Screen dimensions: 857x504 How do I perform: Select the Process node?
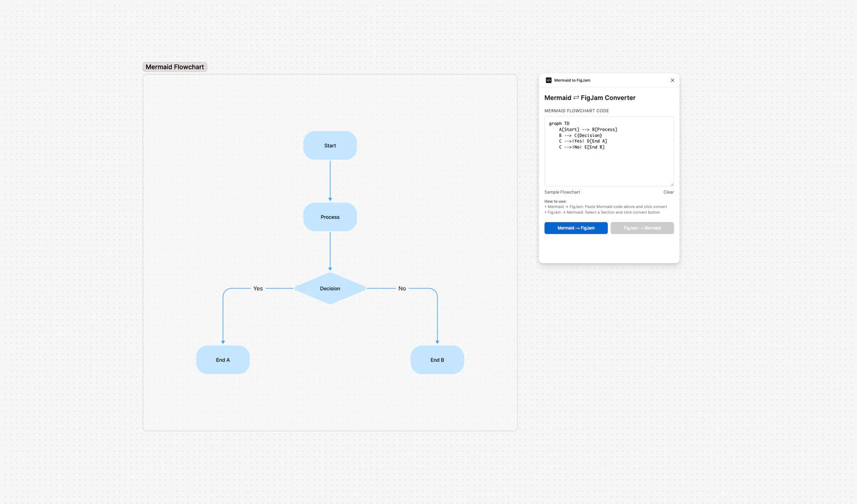tap(330, 217)
